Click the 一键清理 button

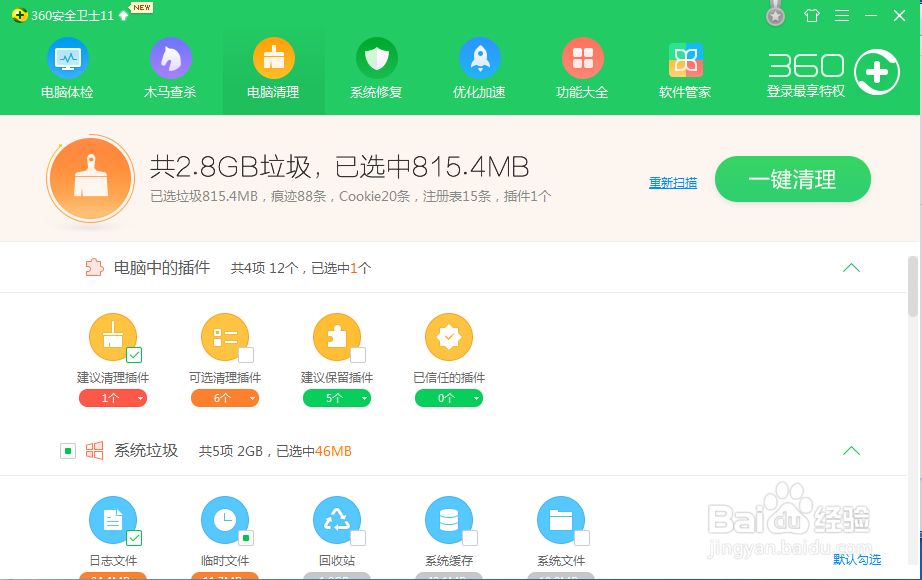click(x=793, y=179)
